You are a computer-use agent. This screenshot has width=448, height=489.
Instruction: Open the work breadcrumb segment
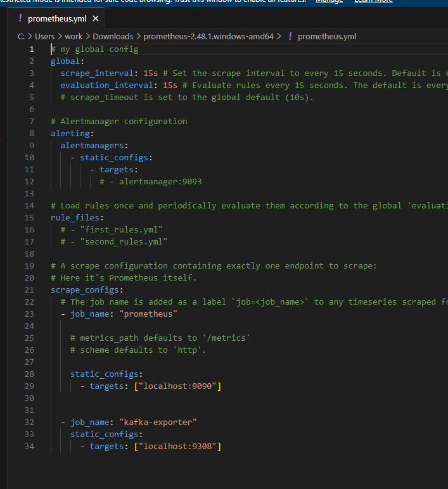(74, 37)
